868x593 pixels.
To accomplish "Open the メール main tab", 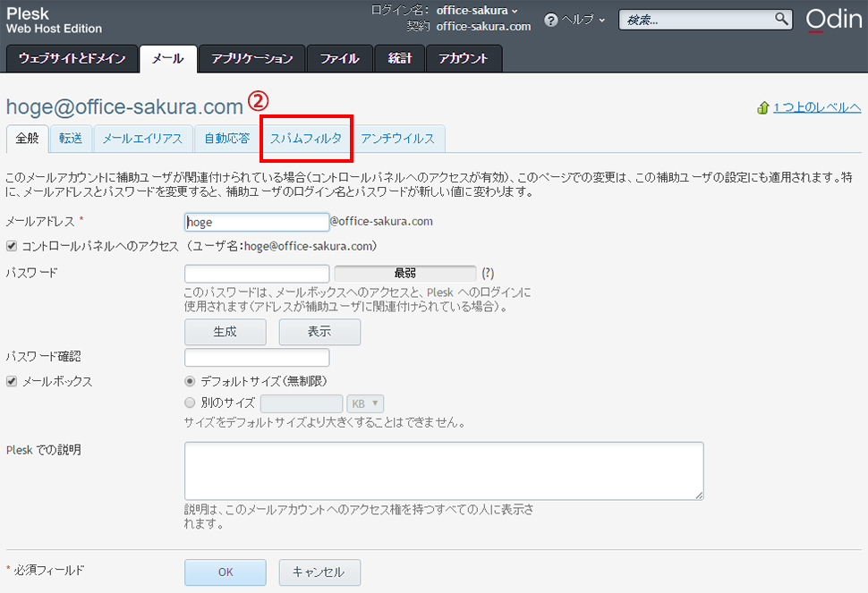I will (x=167, y=59).
